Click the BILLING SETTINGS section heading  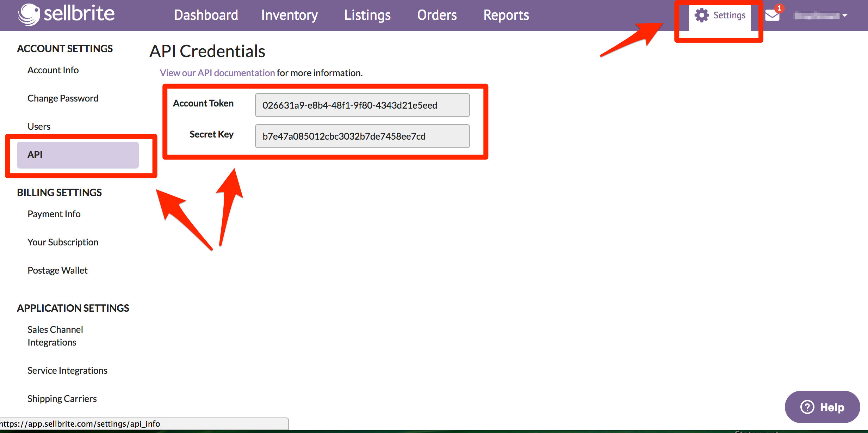(x=60, y=193)
